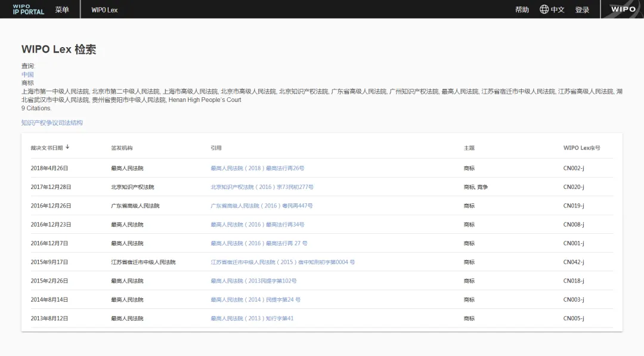
Task: Click serial number CN002-j
Action: click(x=574, y=168)
